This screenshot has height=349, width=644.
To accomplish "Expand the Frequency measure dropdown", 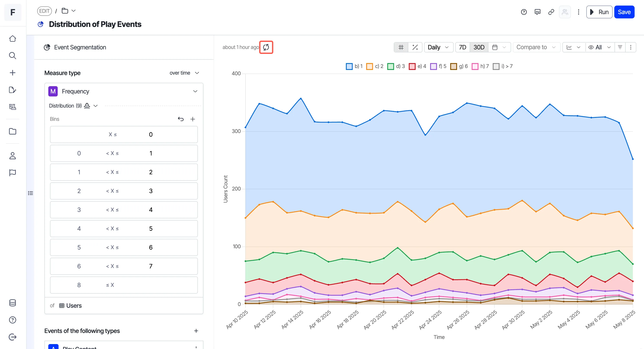I will coord(124,91).
